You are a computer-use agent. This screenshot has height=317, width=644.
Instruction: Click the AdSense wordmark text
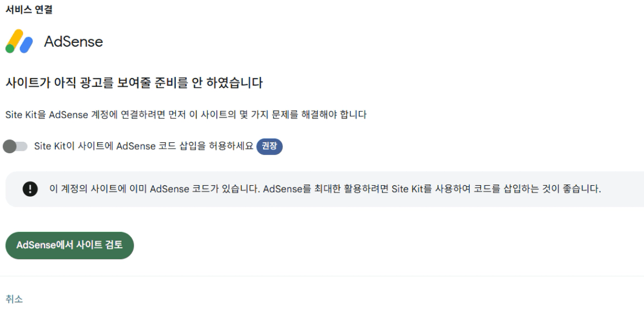click(x=73, y=42)
